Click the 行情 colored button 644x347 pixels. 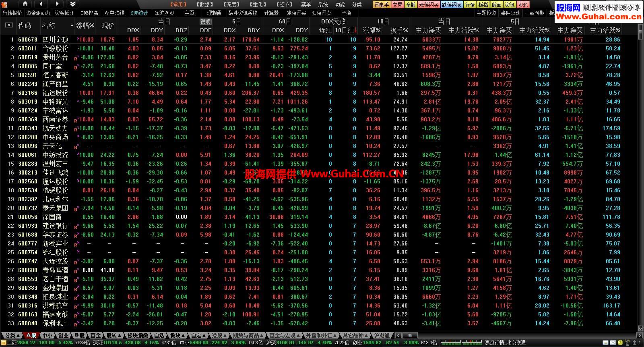[470, 5]
